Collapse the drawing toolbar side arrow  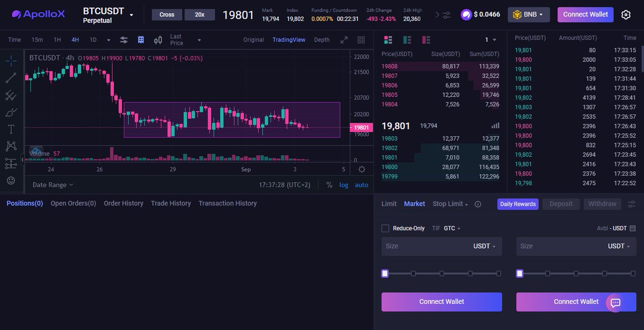click(x=23, y=159)
